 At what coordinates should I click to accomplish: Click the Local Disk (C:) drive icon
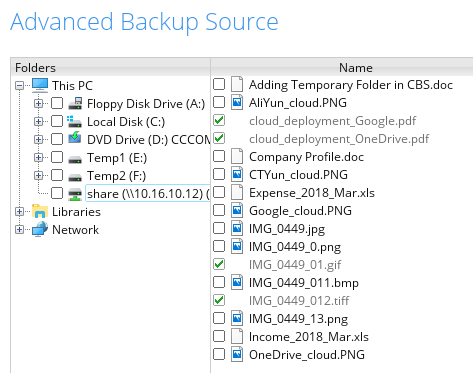pyautogui.click(x=74, y=122)
